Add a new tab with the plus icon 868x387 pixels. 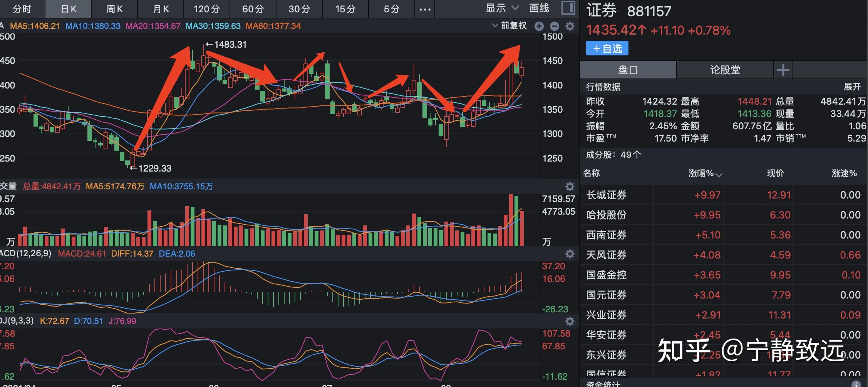783,70
